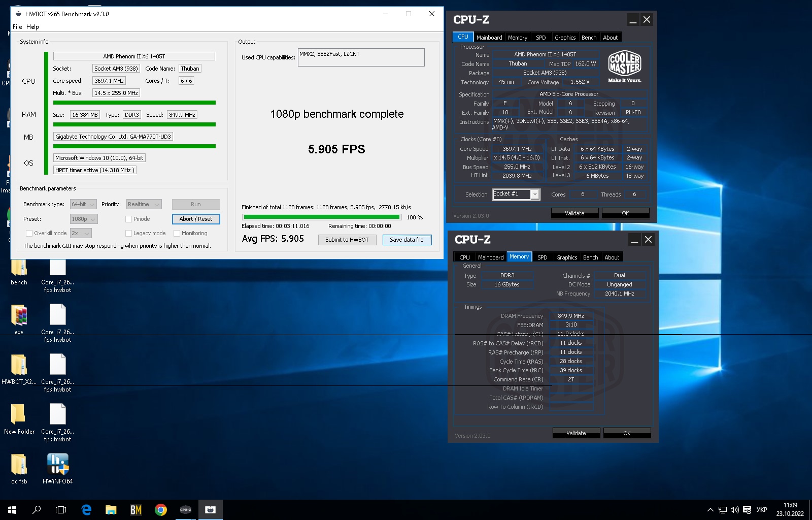Click Validate in lower CPU-Z window

[576, 433]
